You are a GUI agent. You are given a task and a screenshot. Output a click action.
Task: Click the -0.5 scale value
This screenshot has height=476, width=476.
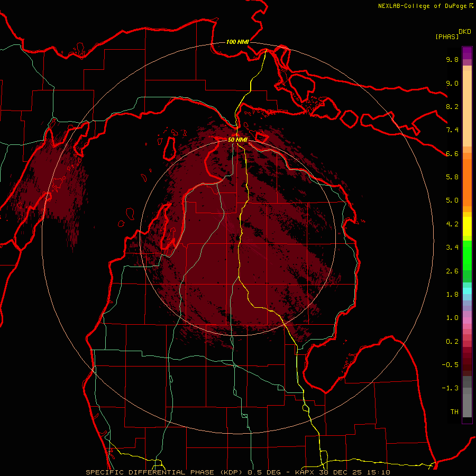coord(450,365)
